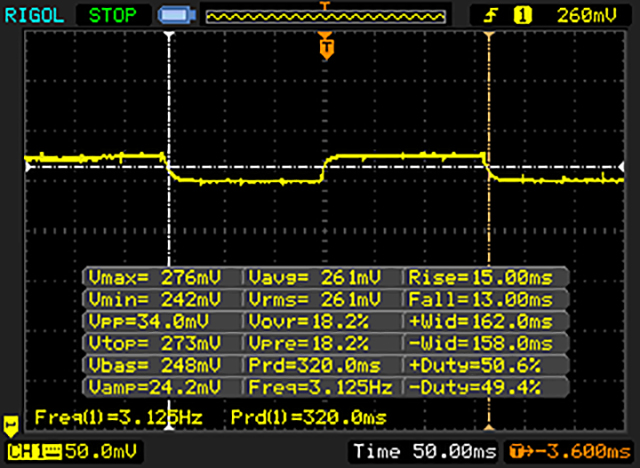The height and width of the screenshot is (468, 640).
Task: Click the yellow trigger channel 1 badge
Action: pyautogui.click(x=523, y=16)
